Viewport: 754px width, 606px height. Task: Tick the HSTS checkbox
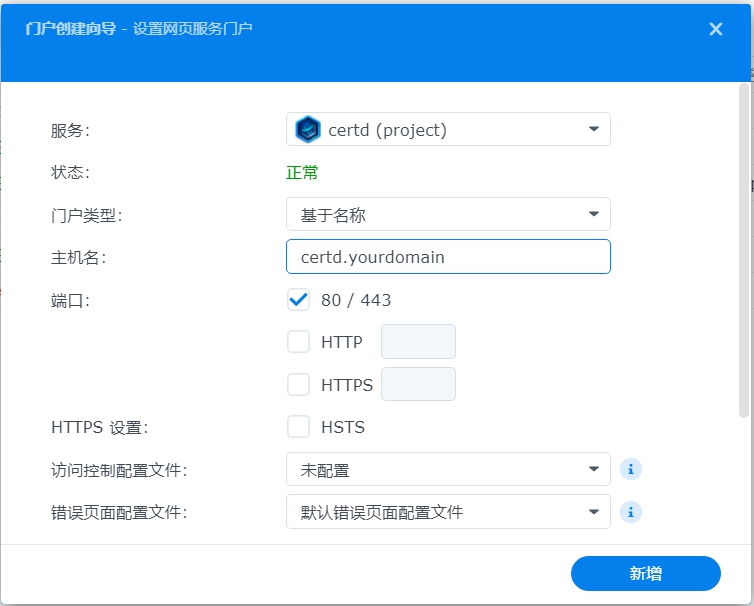[x=298, y=427]
